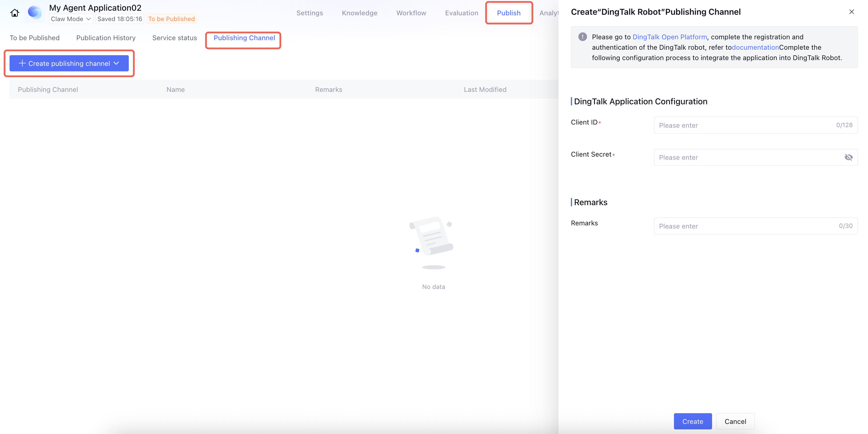Click the Client Secret input field
The image size is (868, 434).
pos(755,157)
